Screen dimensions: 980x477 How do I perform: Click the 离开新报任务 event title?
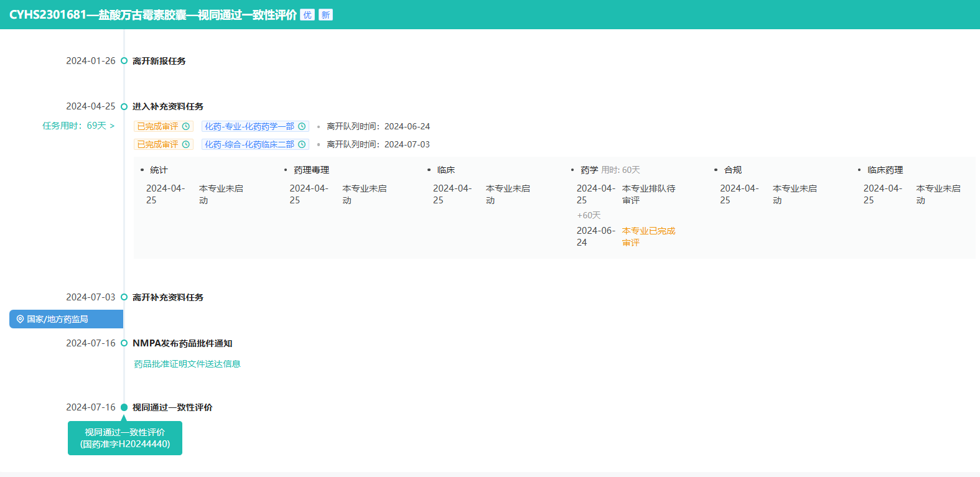[159, 61]
